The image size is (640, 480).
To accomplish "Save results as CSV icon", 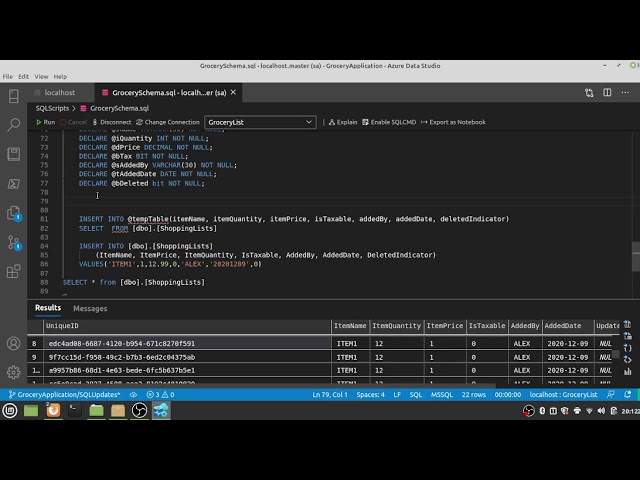I will click(627, 325).
